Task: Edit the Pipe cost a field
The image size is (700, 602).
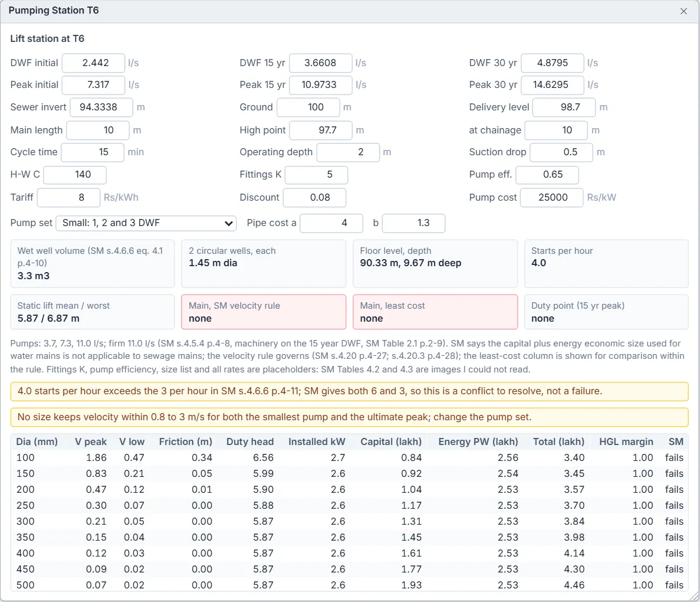Action: pyautogui.click(x=331, y=223)
